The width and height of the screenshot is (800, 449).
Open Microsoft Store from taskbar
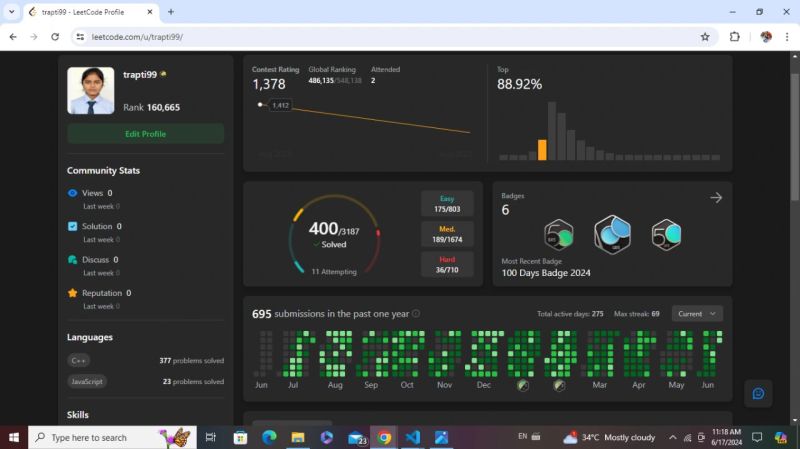point(240,437)
